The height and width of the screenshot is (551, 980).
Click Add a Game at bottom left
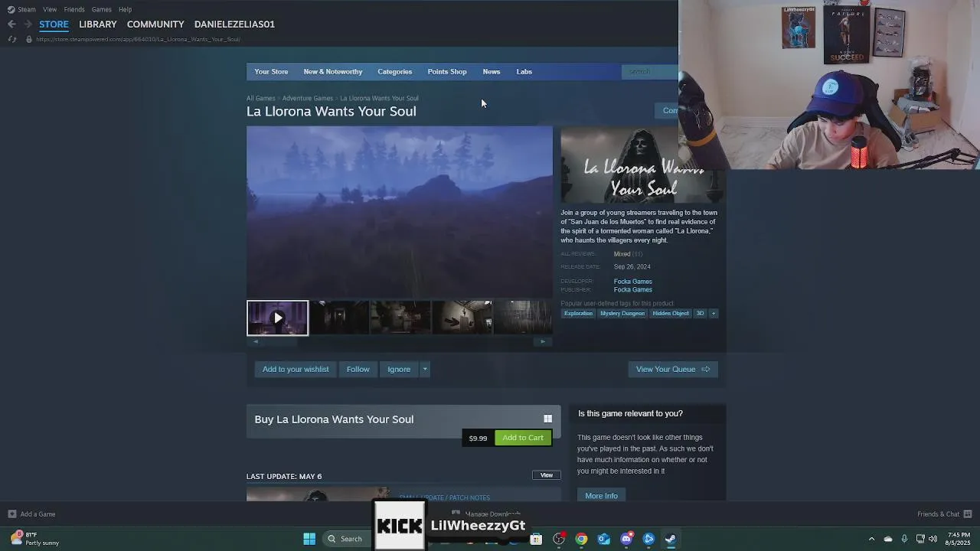(31, 514)
